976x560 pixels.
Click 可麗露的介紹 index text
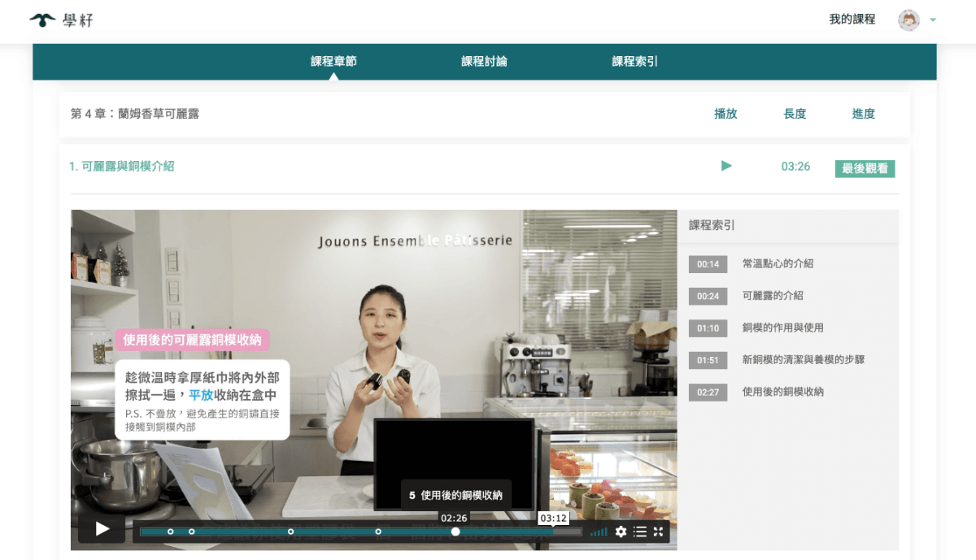(773, 296)
